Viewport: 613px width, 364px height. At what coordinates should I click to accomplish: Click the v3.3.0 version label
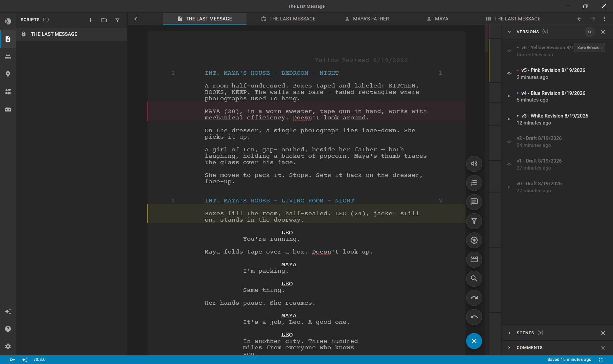(40, 360)
